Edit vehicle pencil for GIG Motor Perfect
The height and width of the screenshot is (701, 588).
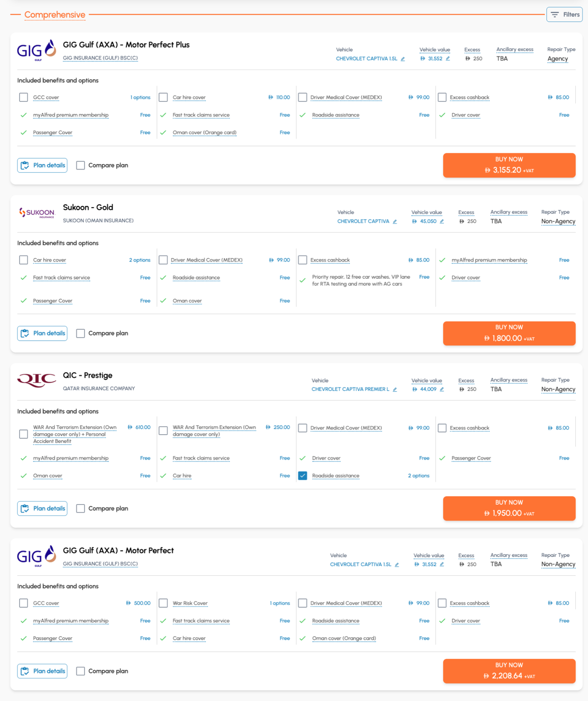(397, 565)
